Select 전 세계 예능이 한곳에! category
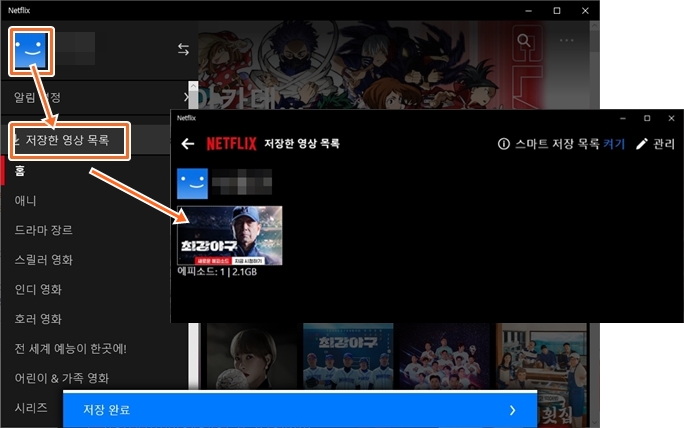The height and width of the screenshot is (428, 684). (x=71, y=349)
